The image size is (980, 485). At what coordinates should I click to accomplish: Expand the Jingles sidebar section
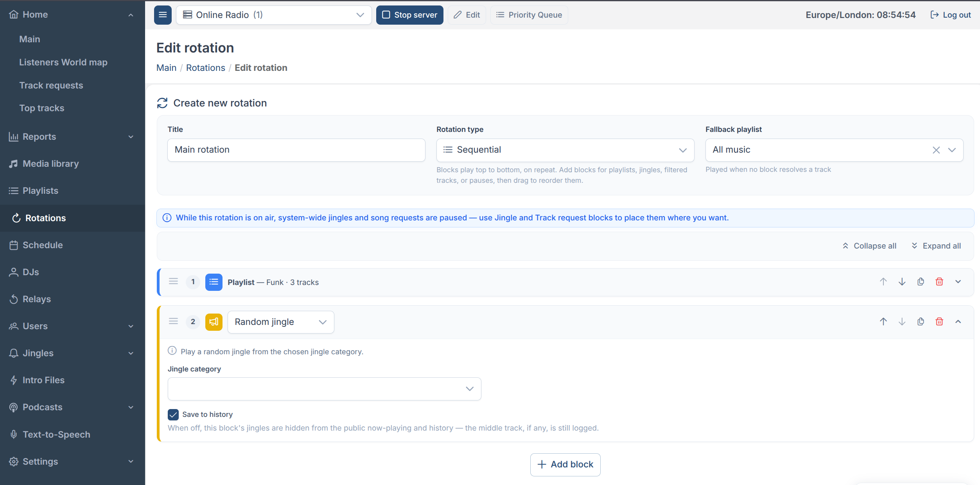131,353
